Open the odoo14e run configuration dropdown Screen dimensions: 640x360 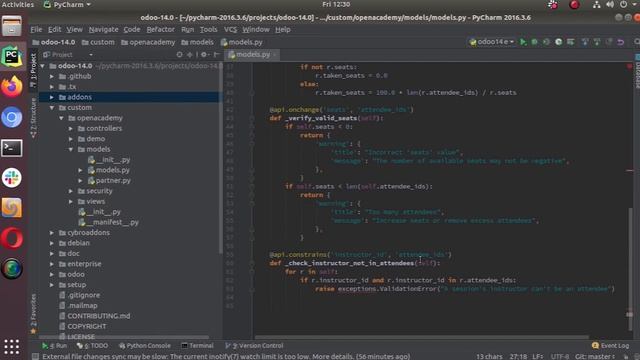[x=491, y=42]
